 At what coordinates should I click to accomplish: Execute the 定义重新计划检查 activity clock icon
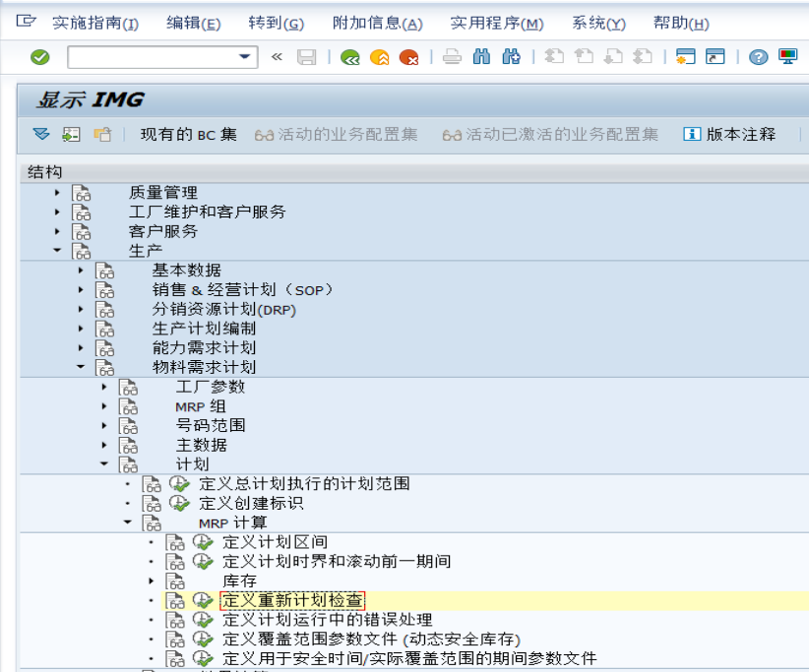click(203, 600)
